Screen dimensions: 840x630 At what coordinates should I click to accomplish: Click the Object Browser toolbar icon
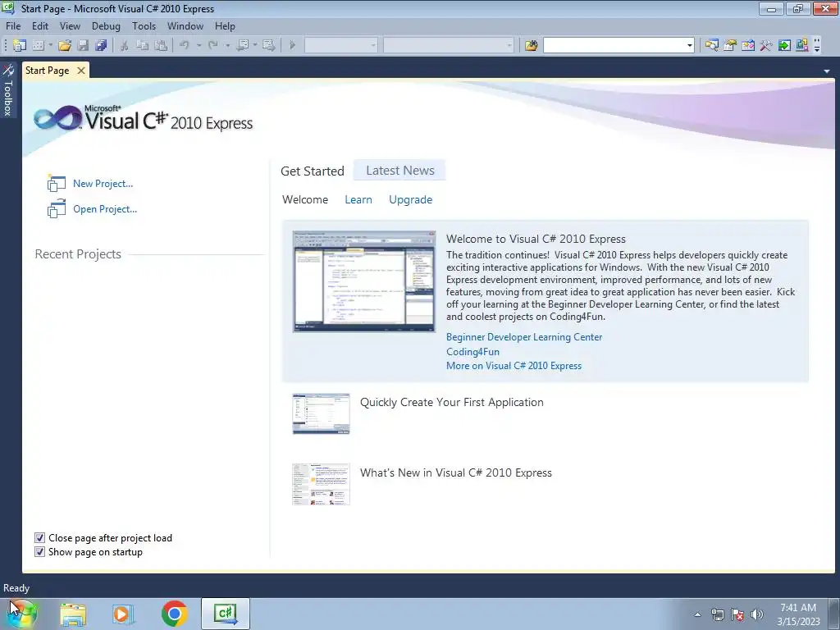click(748, 46)
